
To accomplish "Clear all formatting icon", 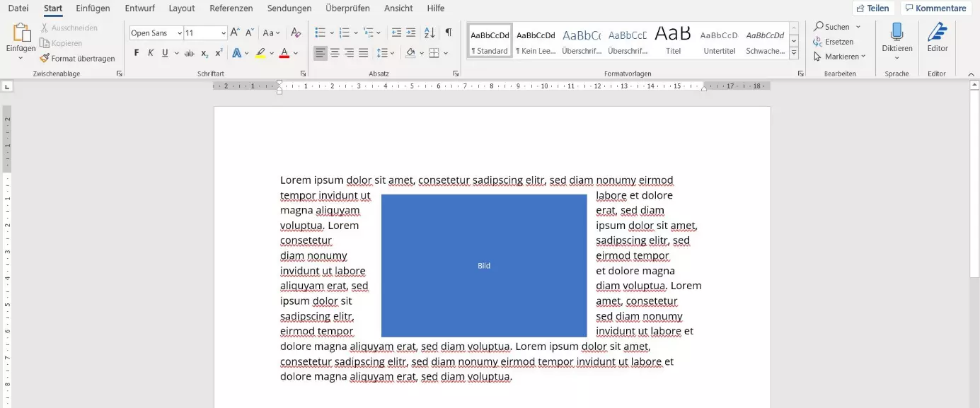I will tap(296, 33).
